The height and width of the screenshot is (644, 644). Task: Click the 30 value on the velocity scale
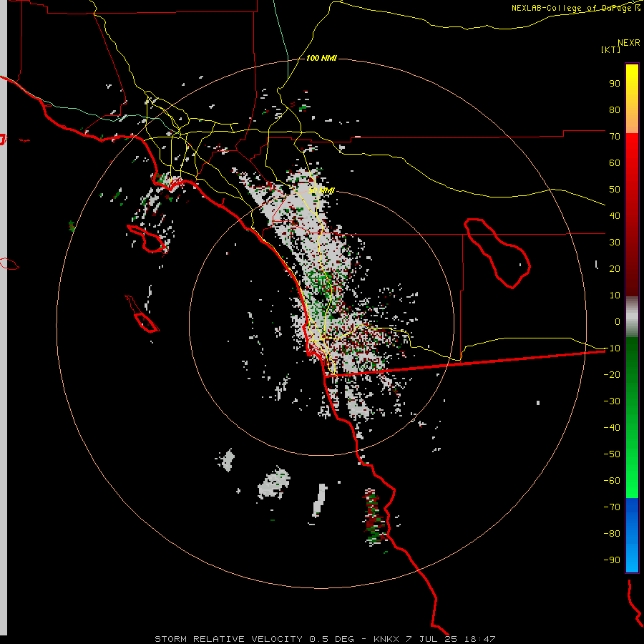click(615, 243)
